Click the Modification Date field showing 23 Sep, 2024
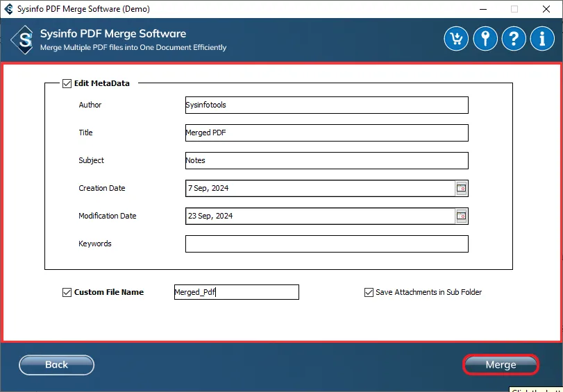 coord(319,216)
